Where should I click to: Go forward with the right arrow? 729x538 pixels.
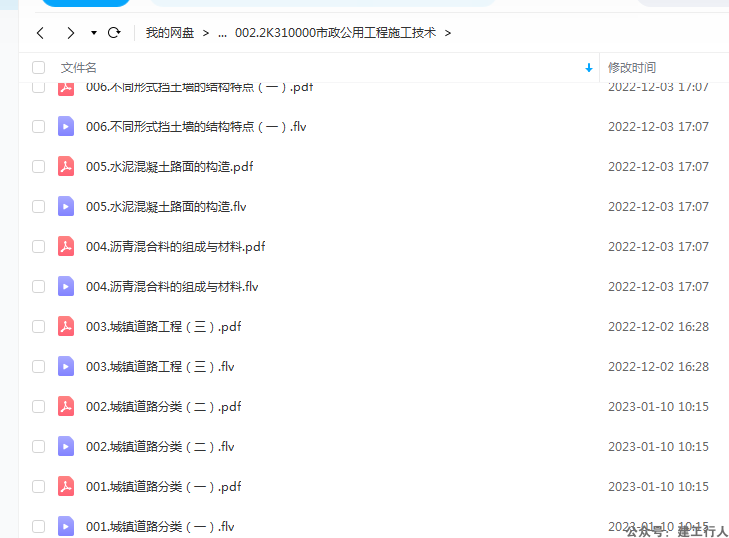[70, 33]
